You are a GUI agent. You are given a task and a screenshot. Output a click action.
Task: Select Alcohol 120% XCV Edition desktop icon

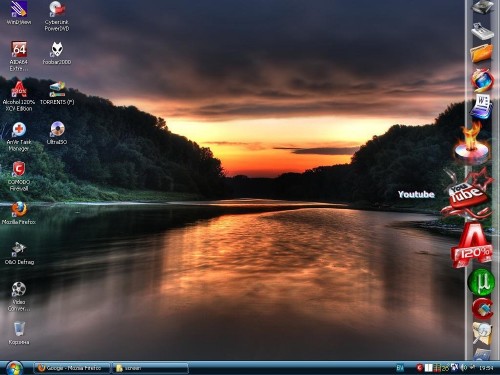[x=19, y=96]
